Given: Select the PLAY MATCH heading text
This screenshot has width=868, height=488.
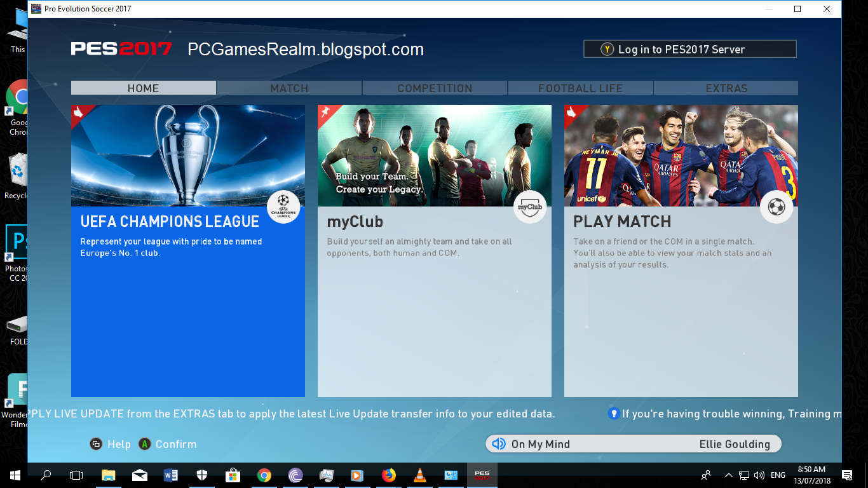Looking at the screenshot, I should point(622,222).
